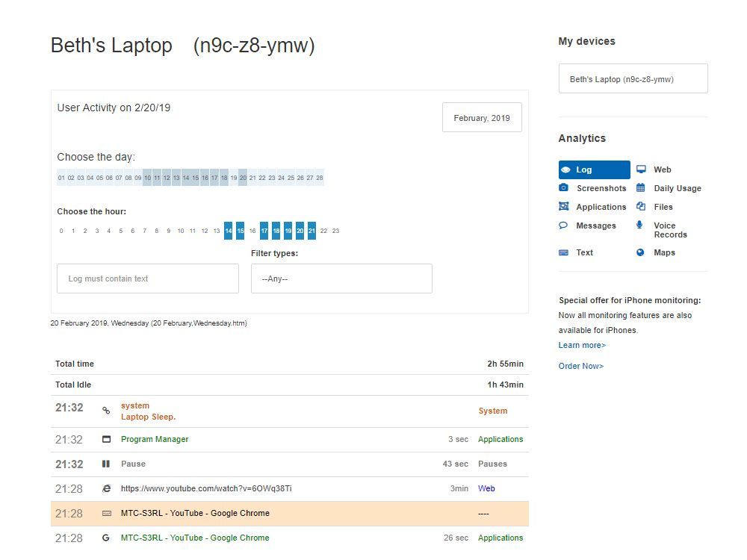The height and width of the screenshot is (560, 747).
Task: Open the February, 2019 month selector
Action: click(482, 117)
